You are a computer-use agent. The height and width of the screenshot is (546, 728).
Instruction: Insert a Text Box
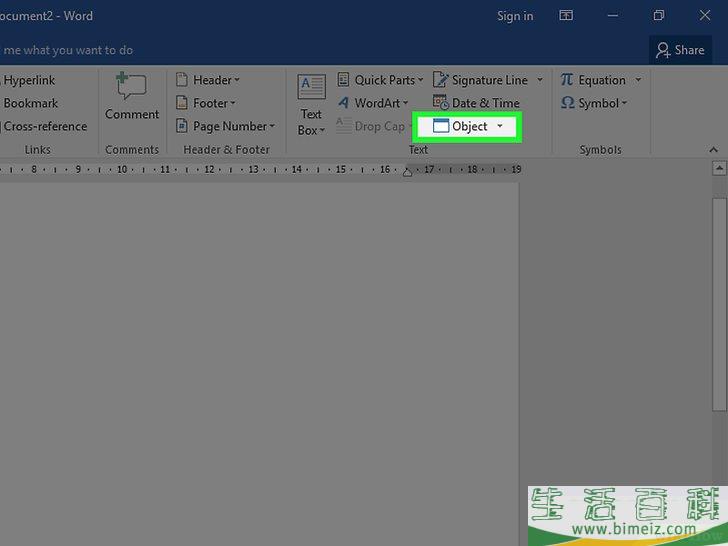click(311, 105)
